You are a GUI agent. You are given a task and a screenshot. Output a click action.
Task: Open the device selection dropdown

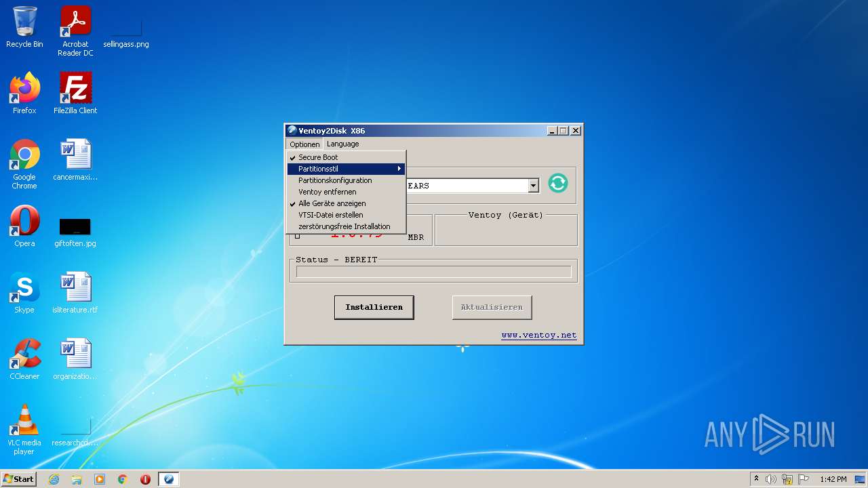(x=533, y=186)
